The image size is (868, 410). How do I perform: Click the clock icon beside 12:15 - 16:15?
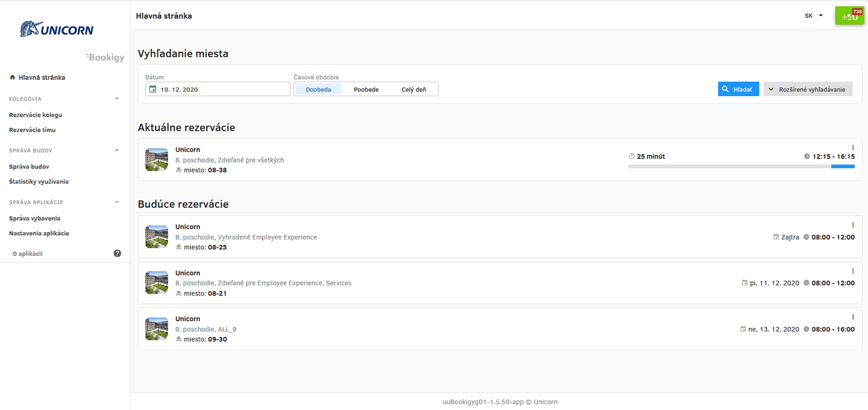click(x=807, y=157)
